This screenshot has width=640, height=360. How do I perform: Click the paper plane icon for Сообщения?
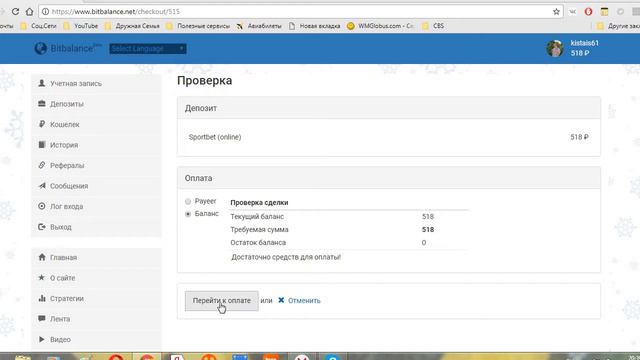point(42,186)
